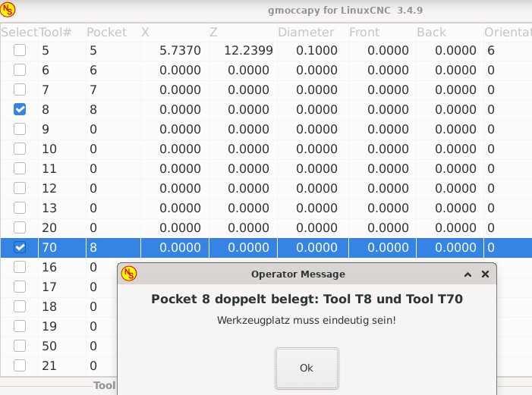Click the Back column header

coord(432,32)
